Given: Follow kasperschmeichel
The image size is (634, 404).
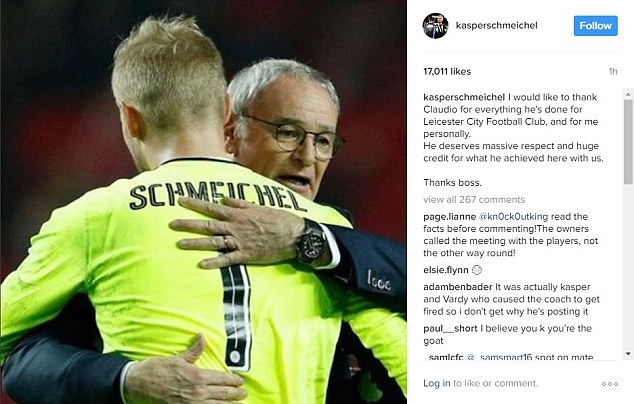Looking at the screenshot, I should click(596, 26).
